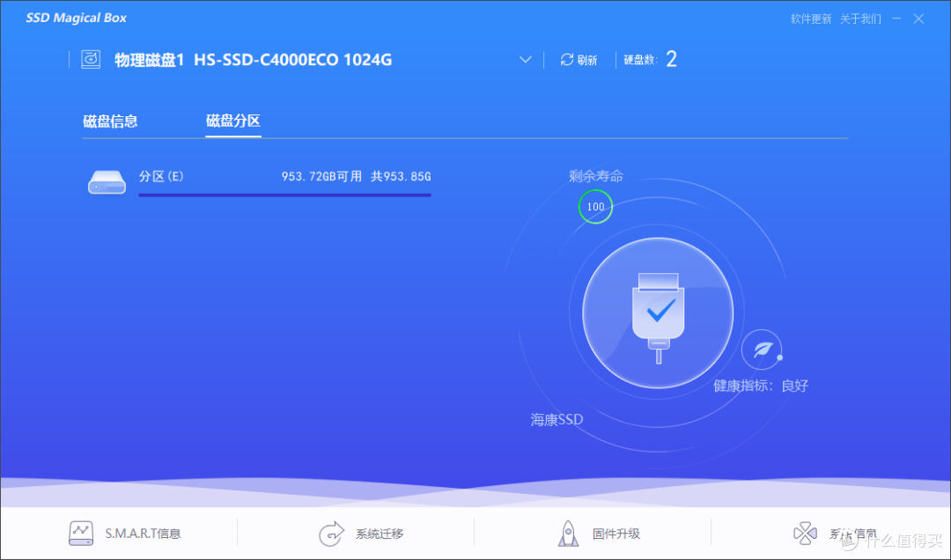Click the 固件升级 rocket icon
This screenshot has width=951, height=560.
pyautogui.click(x=568, y=534)
